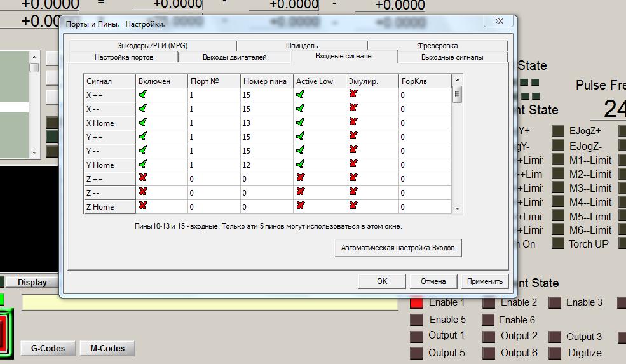Toggle the Emulated cross for X ++
Image resolution: width=626 pixels, height=364 pixels.
(x=353, y=93)
